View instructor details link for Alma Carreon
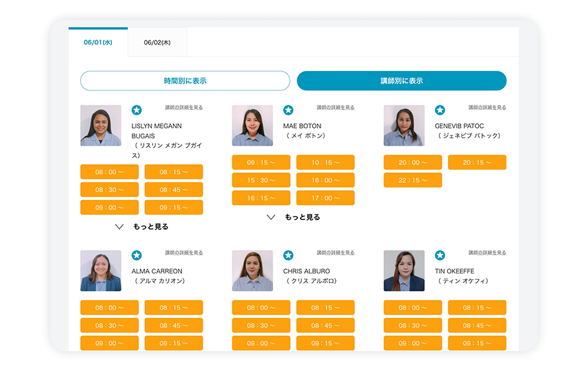 [184, 252]
